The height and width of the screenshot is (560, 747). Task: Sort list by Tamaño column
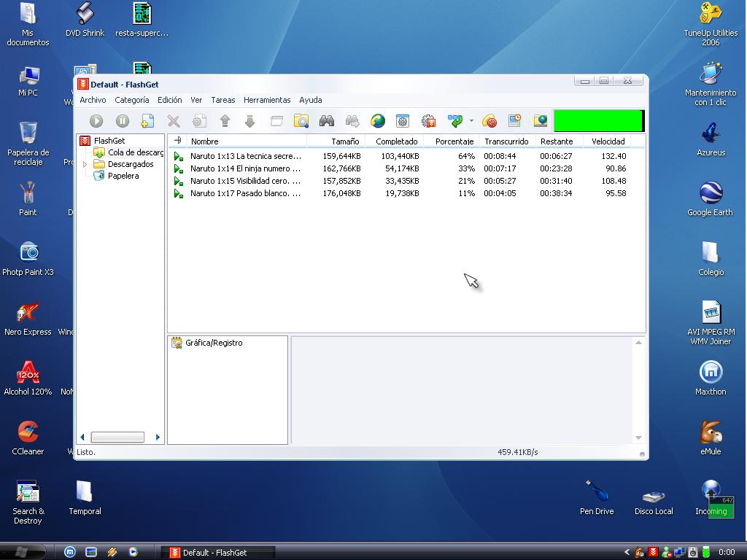pos(336,141)
